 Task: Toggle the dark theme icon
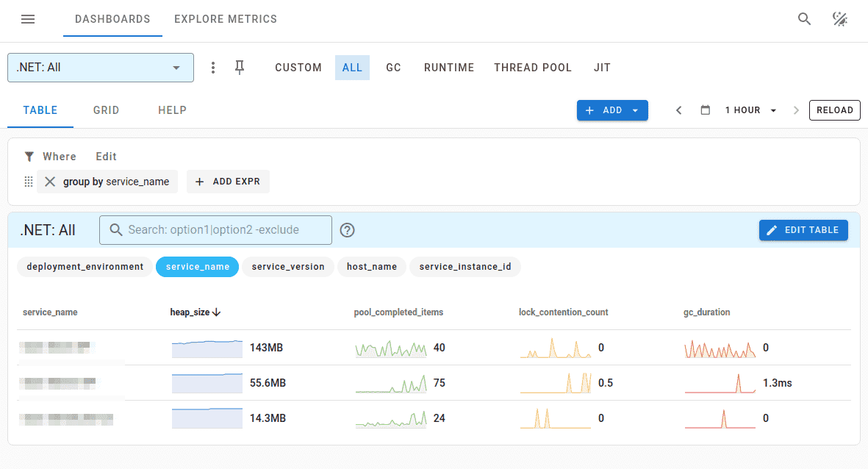839,18
